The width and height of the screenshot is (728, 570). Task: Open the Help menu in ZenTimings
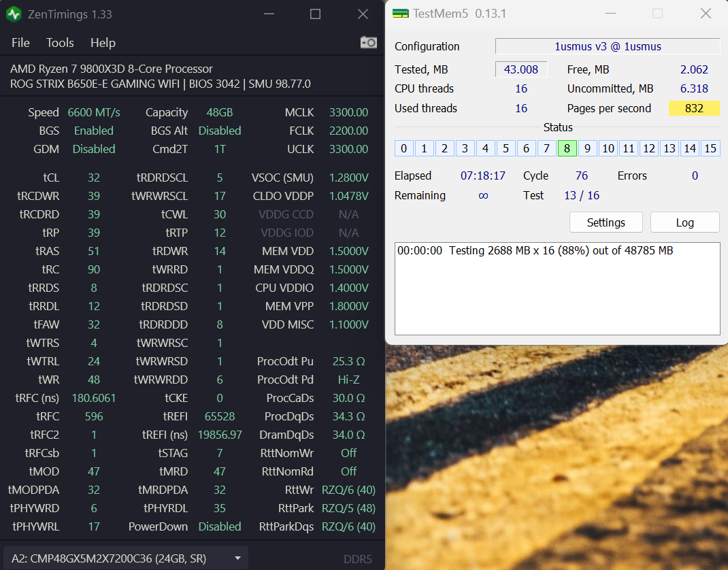click(103, 43)
